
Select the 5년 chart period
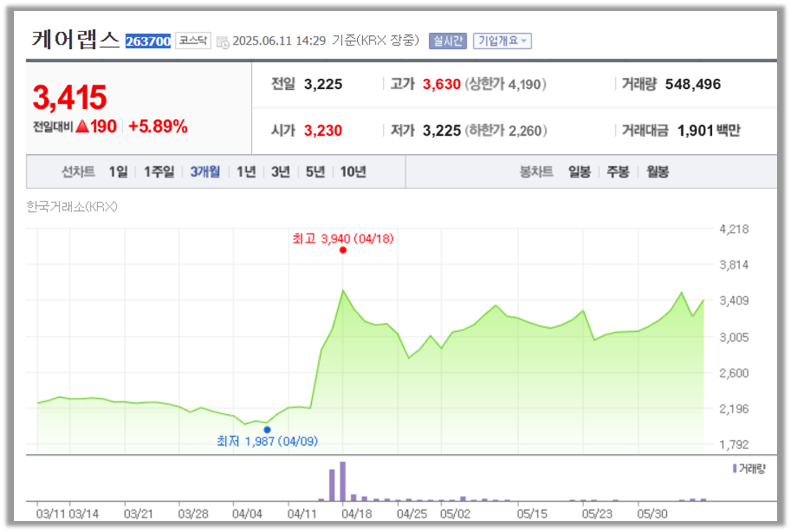click(x=315, y=172)
